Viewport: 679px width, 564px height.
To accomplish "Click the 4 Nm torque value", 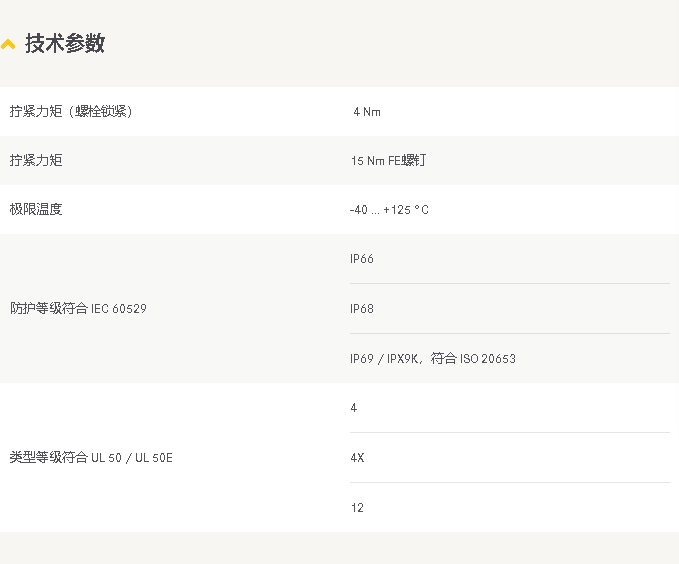I will (x=366, y=112).
